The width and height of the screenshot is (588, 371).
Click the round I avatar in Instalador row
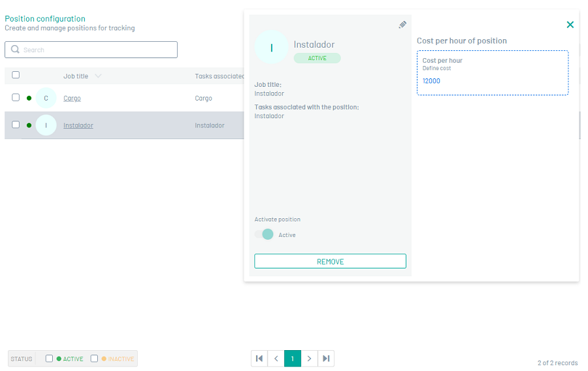(46, 125)
